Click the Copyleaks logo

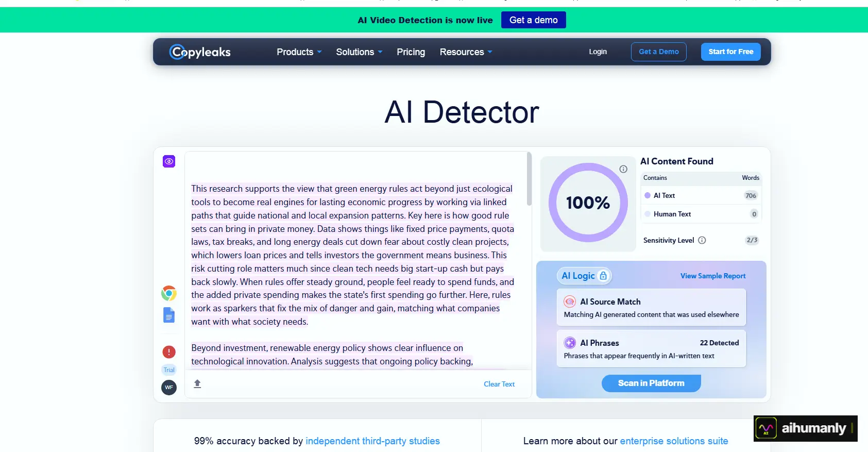tap(200, 52)
